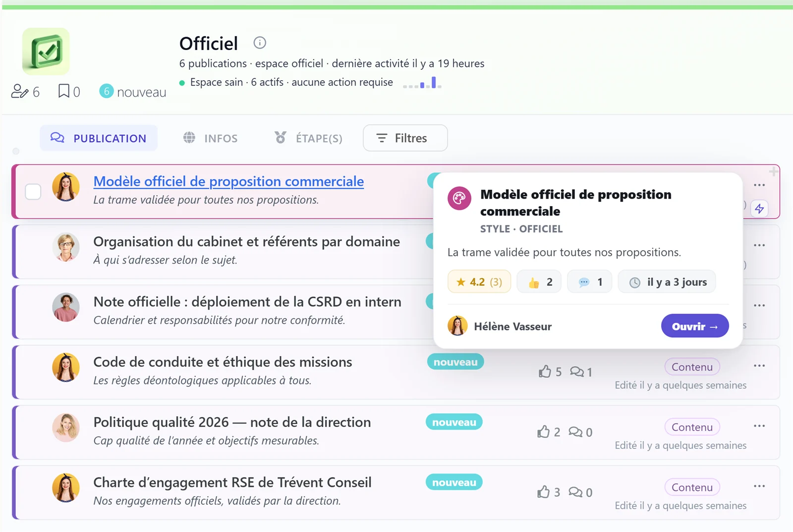Switch to the PUBLICATION tab
The image size is (793, 532).
pyautogui.click(x=99, y=138)
